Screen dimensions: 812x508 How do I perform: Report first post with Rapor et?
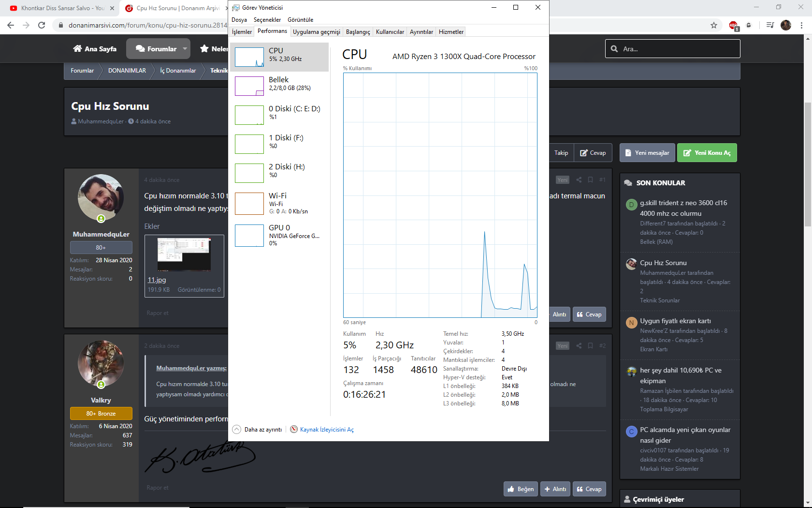(x=158, y=313)
